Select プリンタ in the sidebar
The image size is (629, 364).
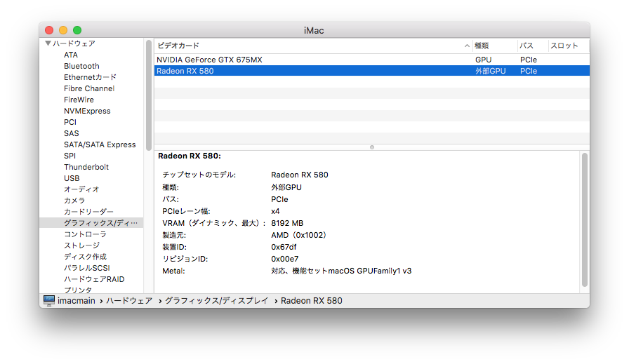coord(78,290)
